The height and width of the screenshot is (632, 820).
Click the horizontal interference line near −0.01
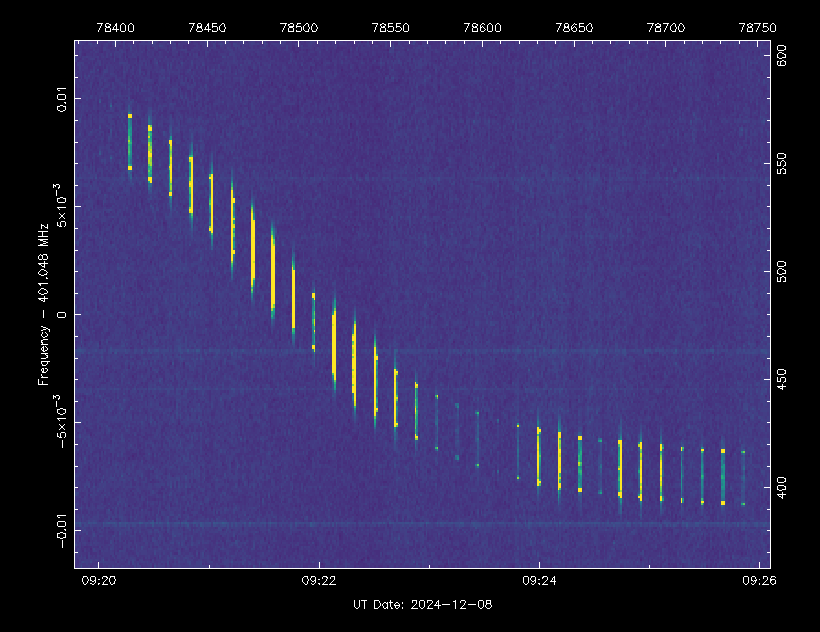tap(420, 524)
